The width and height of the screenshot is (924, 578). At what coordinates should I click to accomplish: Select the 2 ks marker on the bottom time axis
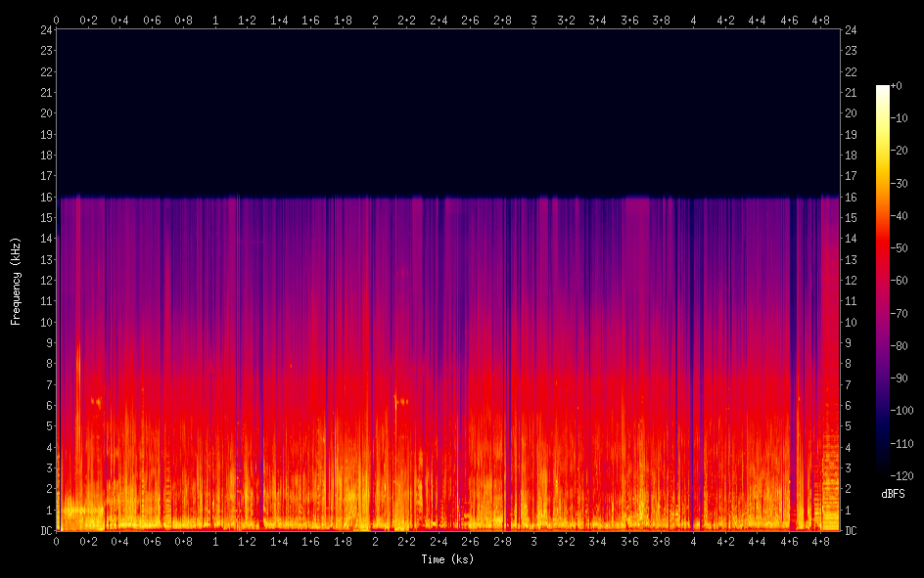375,541
